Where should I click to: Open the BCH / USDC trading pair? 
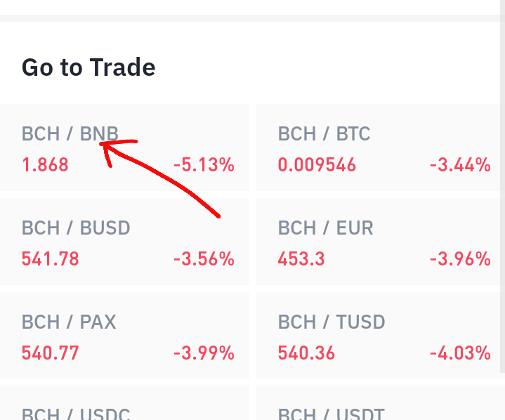(124, 403)
